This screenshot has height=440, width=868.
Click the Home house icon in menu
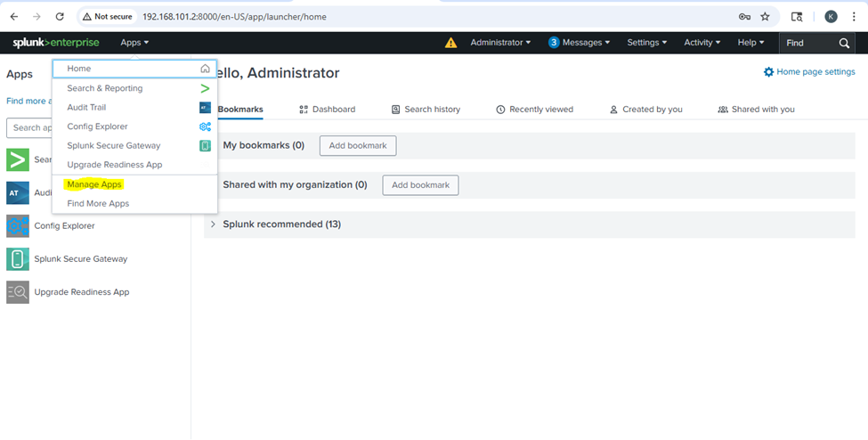click(205, 69)
